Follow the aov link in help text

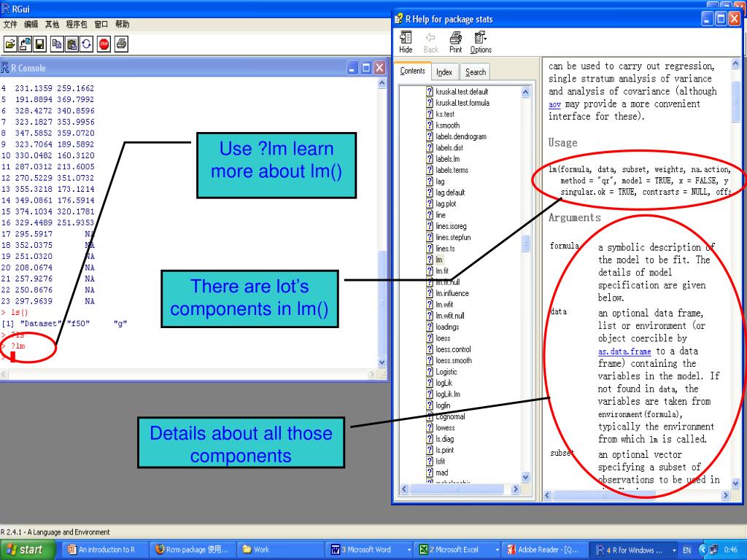554,104
